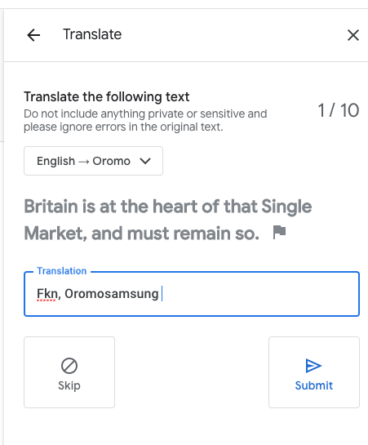Place cursor on the word Oromosamsung
368x445 pixels.
point(111,294)
